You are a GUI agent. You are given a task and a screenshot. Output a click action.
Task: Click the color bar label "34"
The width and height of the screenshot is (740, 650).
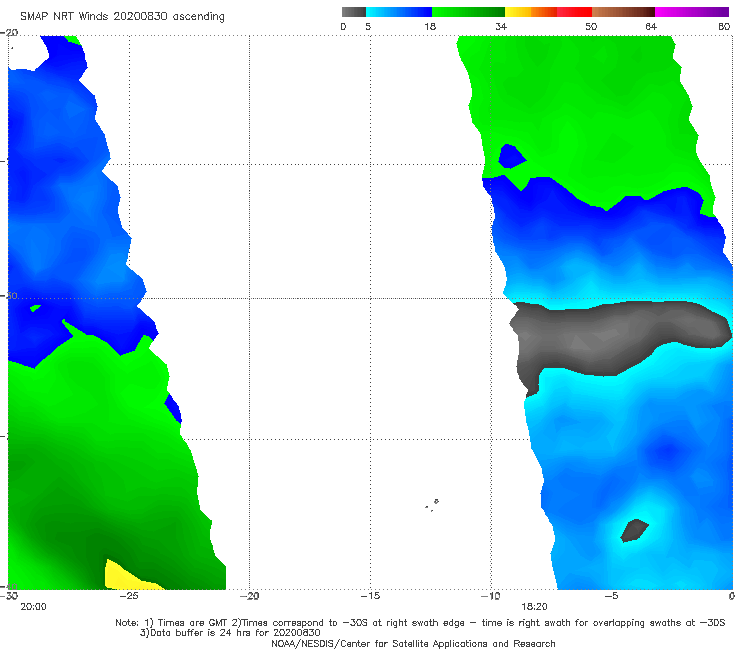(501, 27)
